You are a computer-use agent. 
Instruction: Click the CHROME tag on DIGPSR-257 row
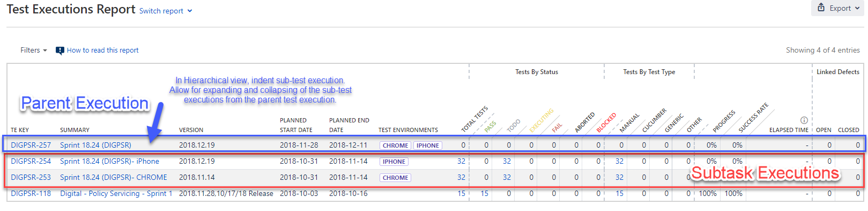click(396, 145)
